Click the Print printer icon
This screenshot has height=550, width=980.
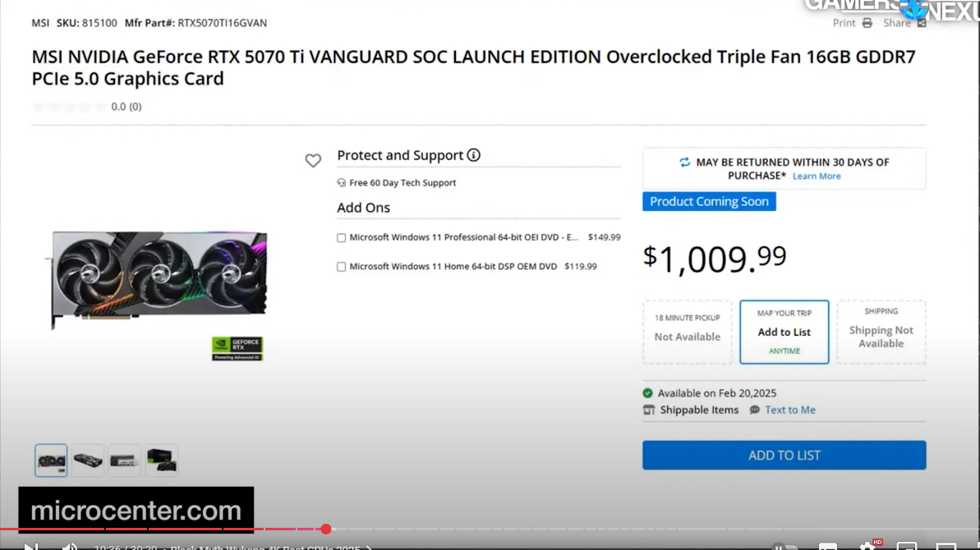tap(867, 23)
